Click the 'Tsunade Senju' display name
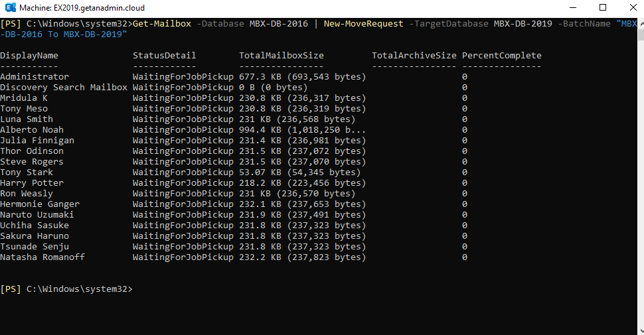 [x=35, y=247]
